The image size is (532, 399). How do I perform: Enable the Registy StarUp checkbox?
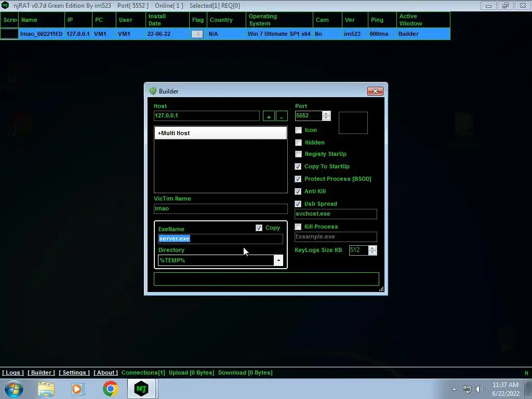[298, 154]
